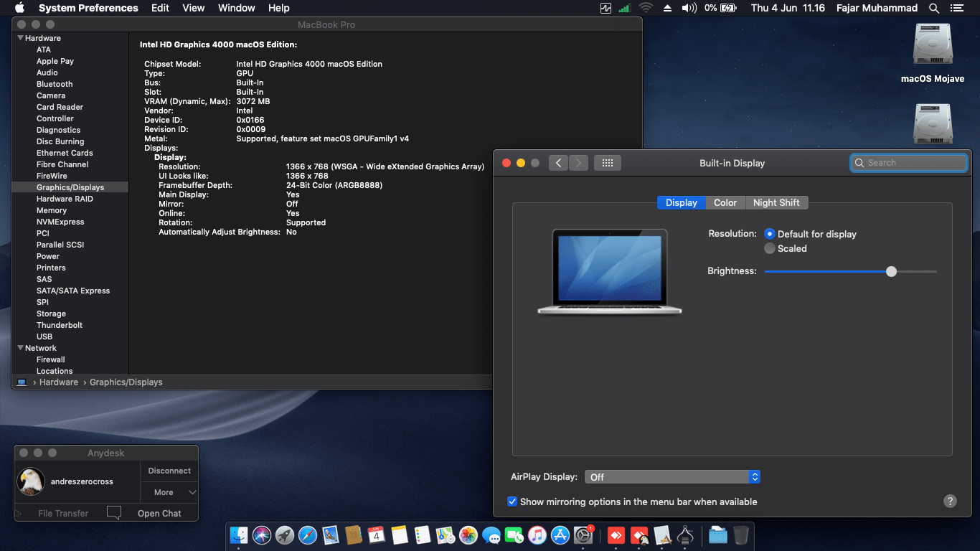Open Mail stamp icon in dock
The height and width of the screenshot is (551, 980).
(x=331, y=535)
